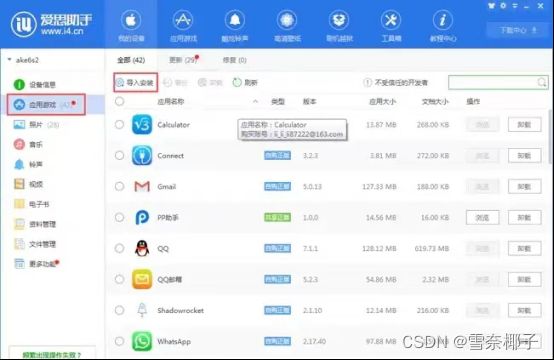Select the Calculator row checkbox

click(119, 124)
